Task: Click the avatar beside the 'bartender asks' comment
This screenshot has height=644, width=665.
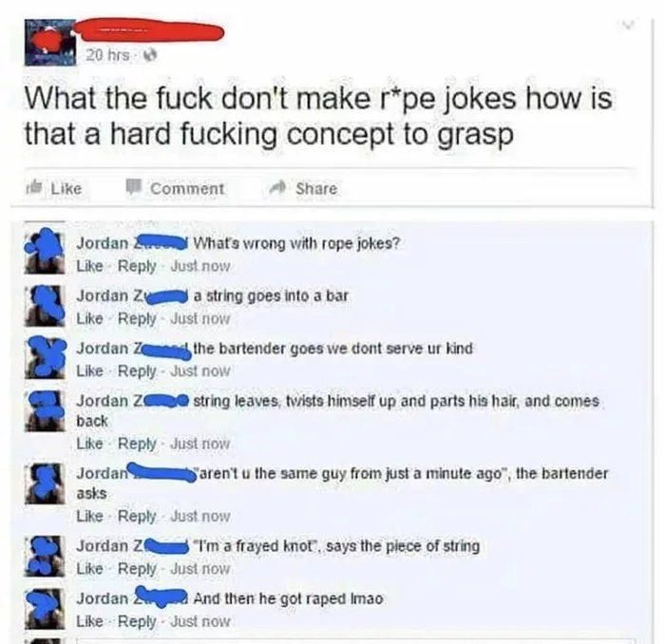Action: point(45,483)
